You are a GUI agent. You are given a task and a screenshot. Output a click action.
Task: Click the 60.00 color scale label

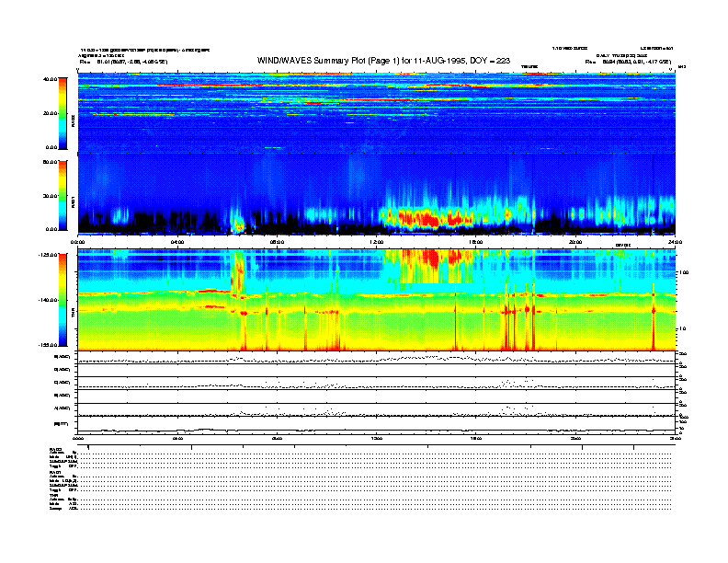[x=50, y=162]
